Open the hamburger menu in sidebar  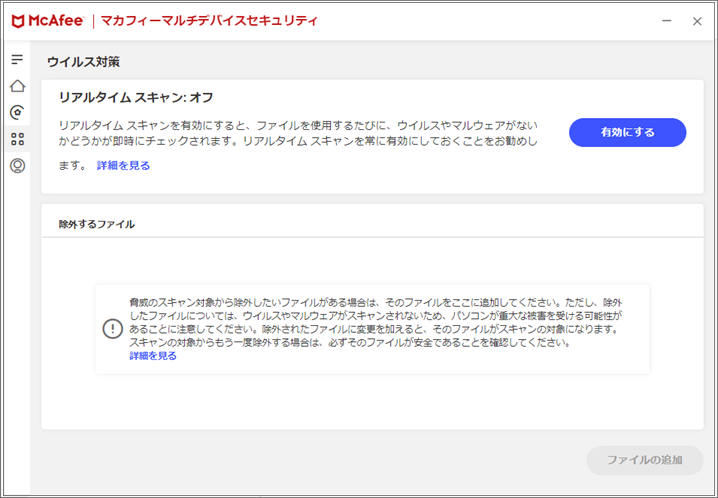pyautogui.click(x=17, y=59)
